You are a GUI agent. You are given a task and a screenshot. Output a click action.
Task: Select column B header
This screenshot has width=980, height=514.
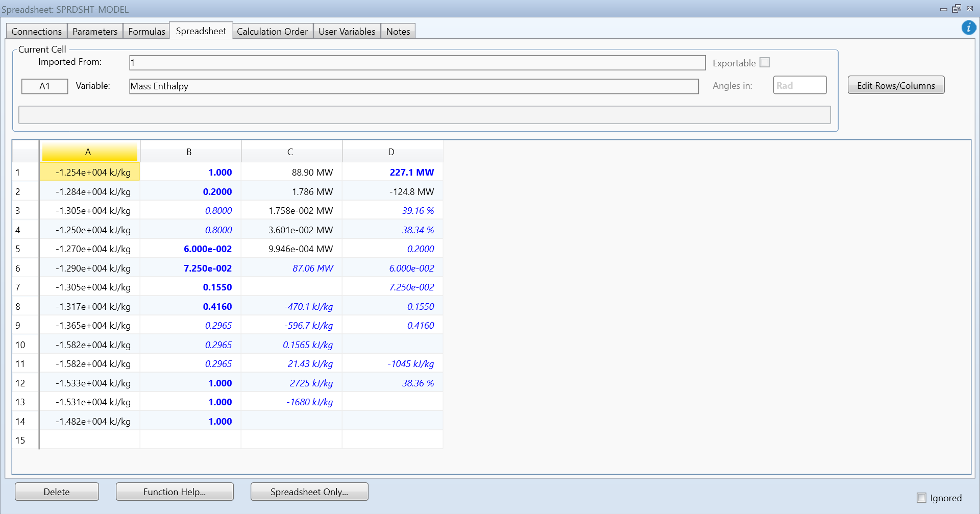point(189,152)
